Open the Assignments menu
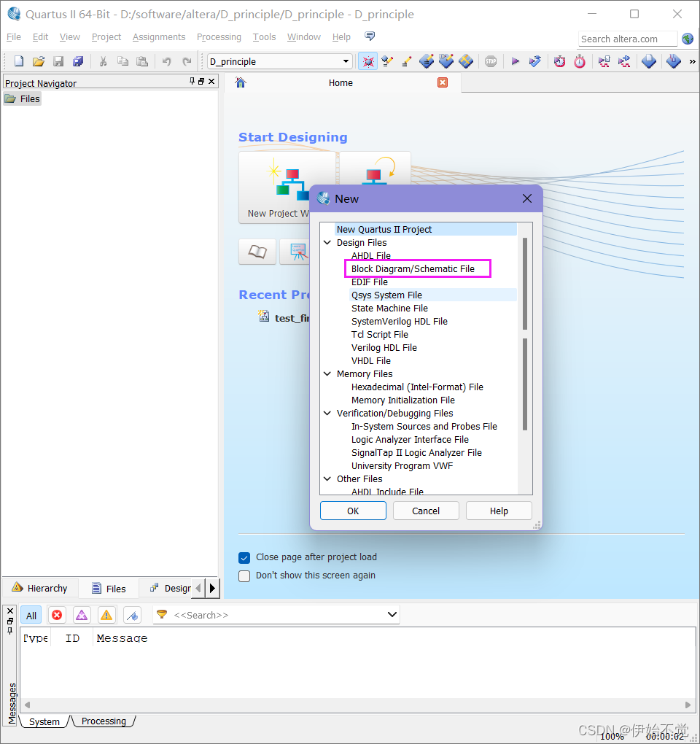Screen dimensions: 700x744 click(159, 37)
